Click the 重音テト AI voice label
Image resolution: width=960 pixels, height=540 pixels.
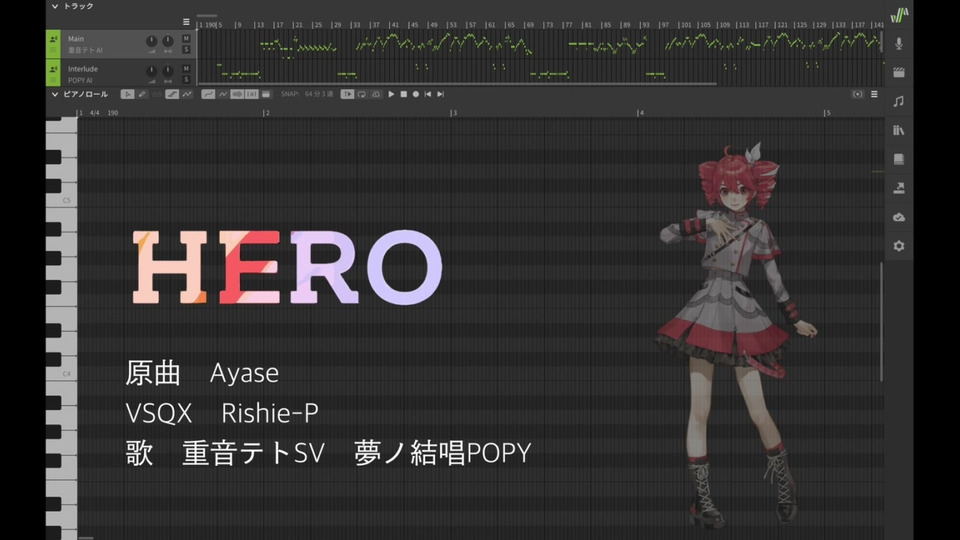click(85, 50)
